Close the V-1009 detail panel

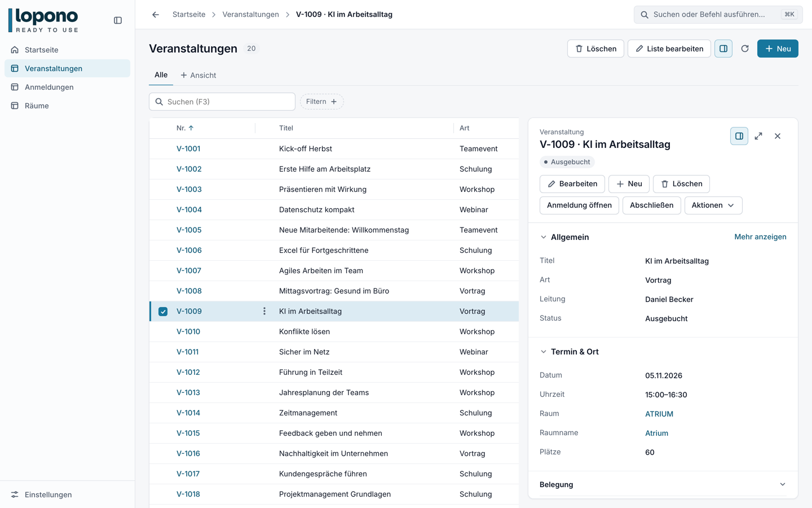point(778,136)
